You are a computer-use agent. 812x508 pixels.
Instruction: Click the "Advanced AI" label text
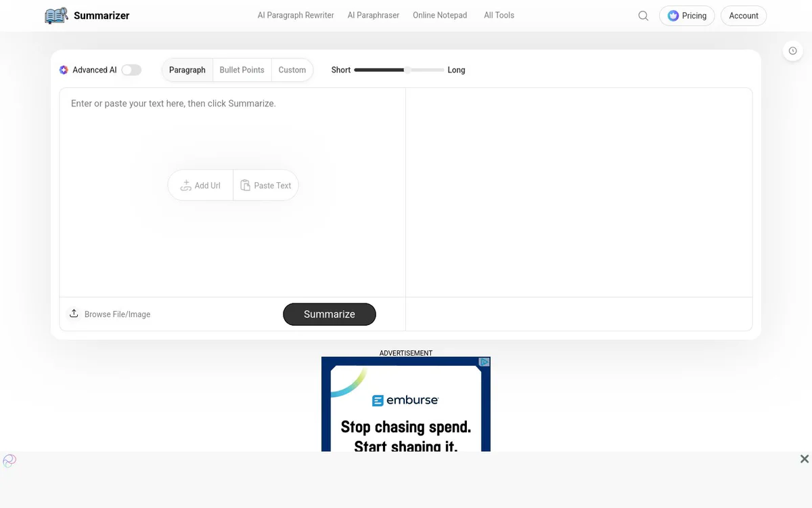coord(95,70)
